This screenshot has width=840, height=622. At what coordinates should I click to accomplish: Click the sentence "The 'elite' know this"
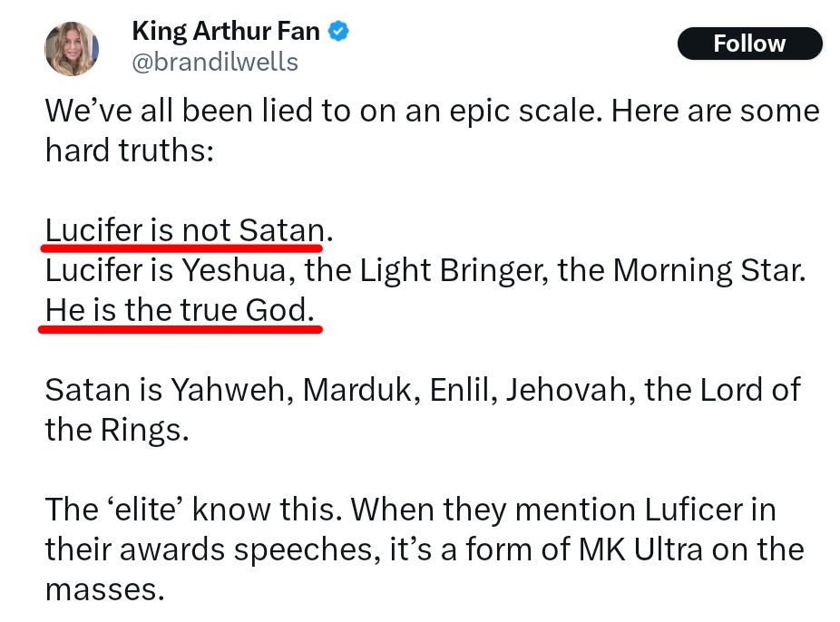tap(193, 510)
